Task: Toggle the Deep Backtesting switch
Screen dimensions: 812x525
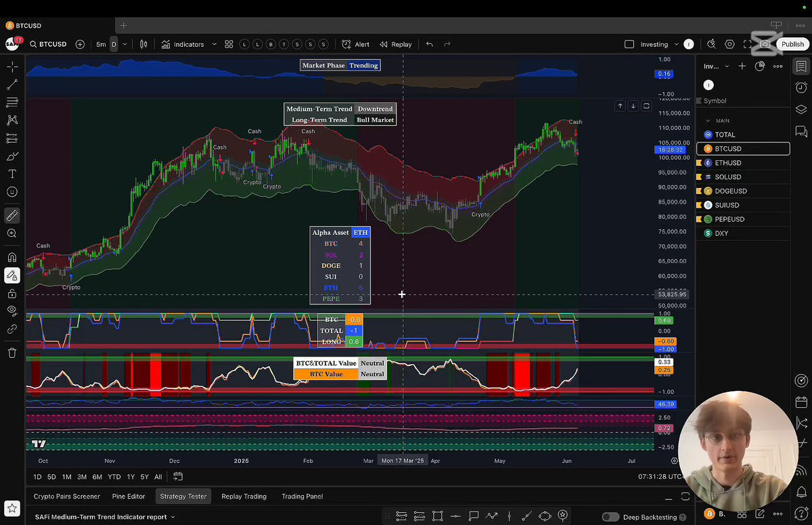Action: 610,517
